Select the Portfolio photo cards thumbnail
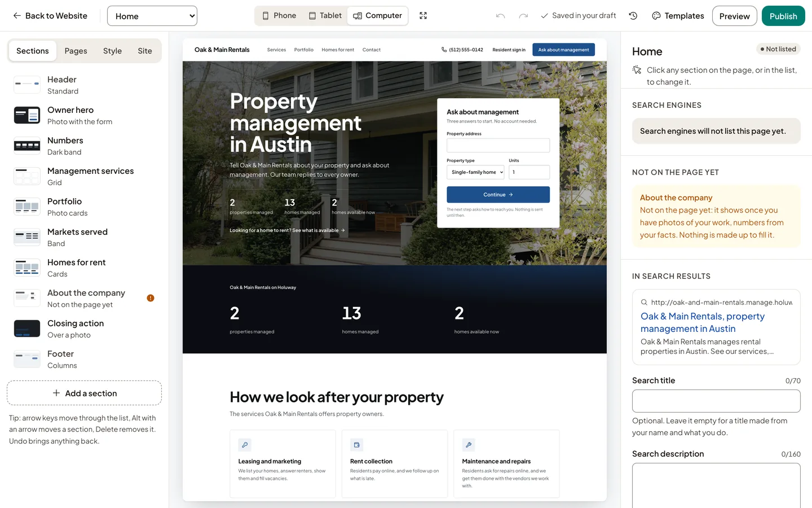 (x=27, y=207)
